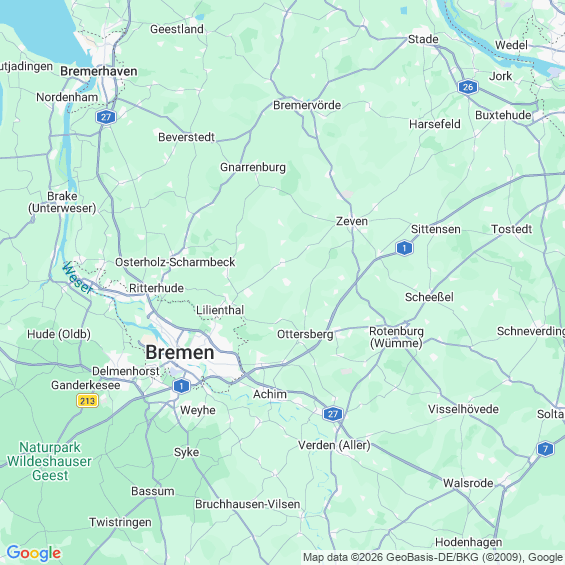This screenshot has height=565, width=565.
Task: Click the A1 shield south of Bremen
Action: point(181,386)
